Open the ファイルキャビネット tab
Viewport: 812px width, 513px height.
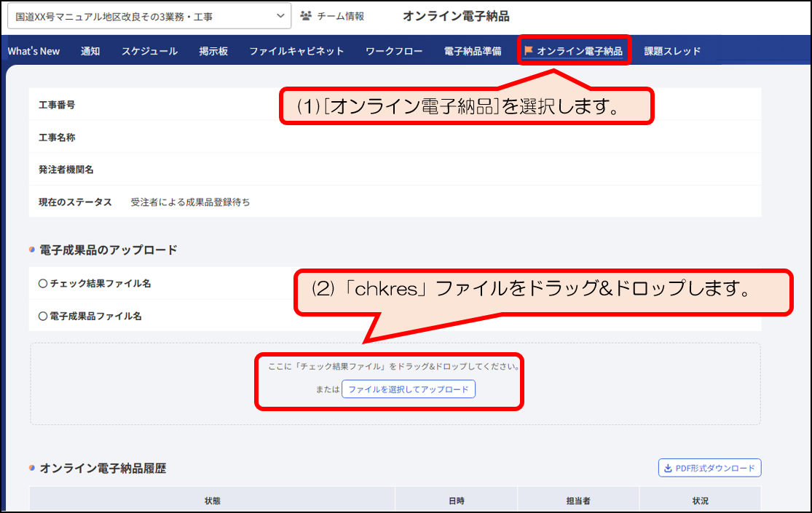tap(296, 51)
